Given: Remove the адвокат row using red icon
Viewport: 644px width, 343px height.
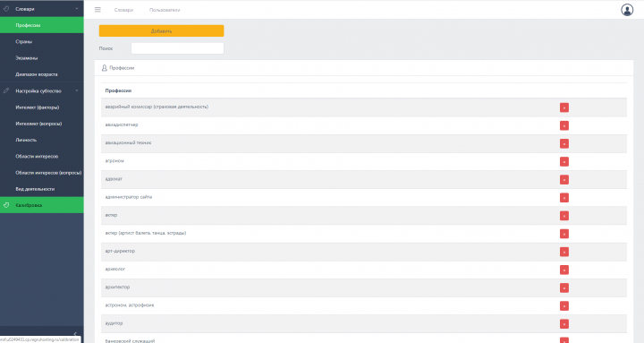Looking at the screenshot, I should 563,180.
